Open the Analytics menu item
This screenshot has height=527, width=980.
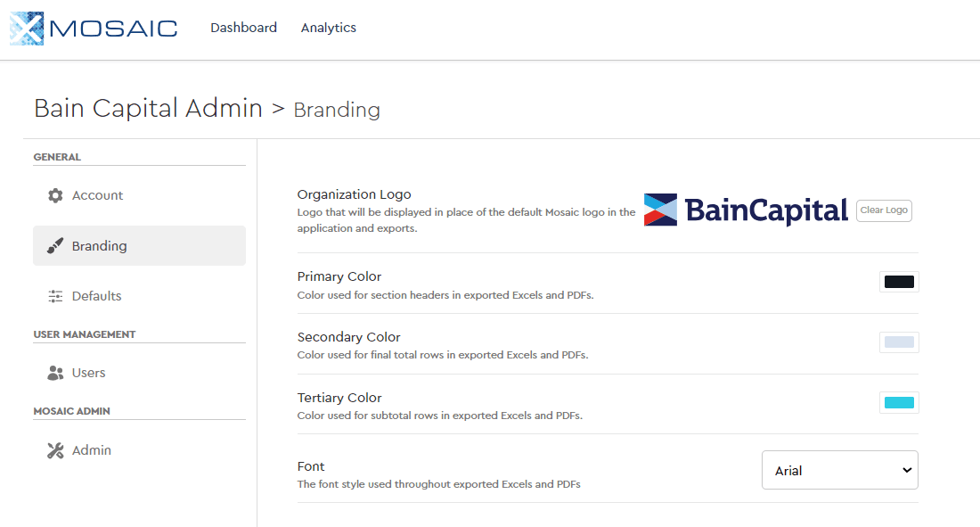pos(329,28)
